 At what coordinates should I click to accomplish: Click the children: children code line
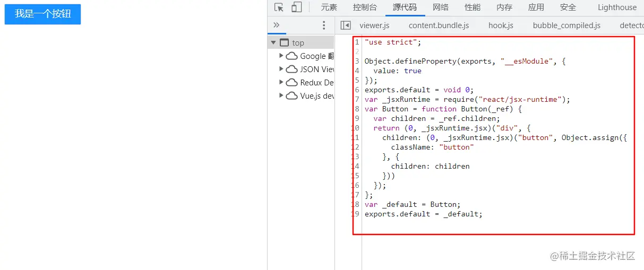click(x=430, y=166)
